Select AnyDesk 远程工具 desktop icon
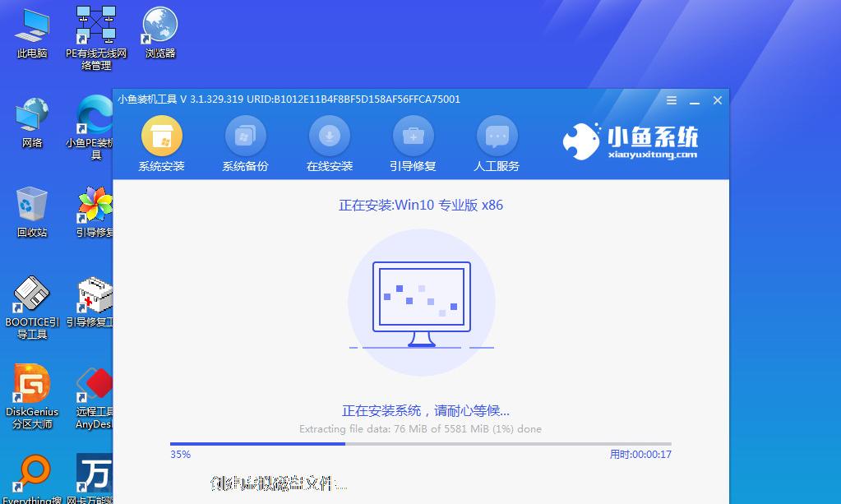841x504 pixels. pyautogui.click(x=94, y=398)
